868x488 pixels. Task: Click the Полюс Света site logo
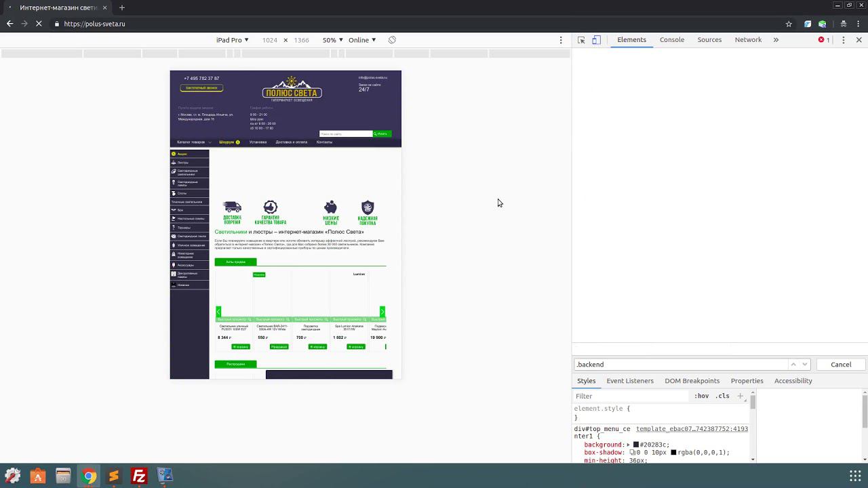[292, 89]
